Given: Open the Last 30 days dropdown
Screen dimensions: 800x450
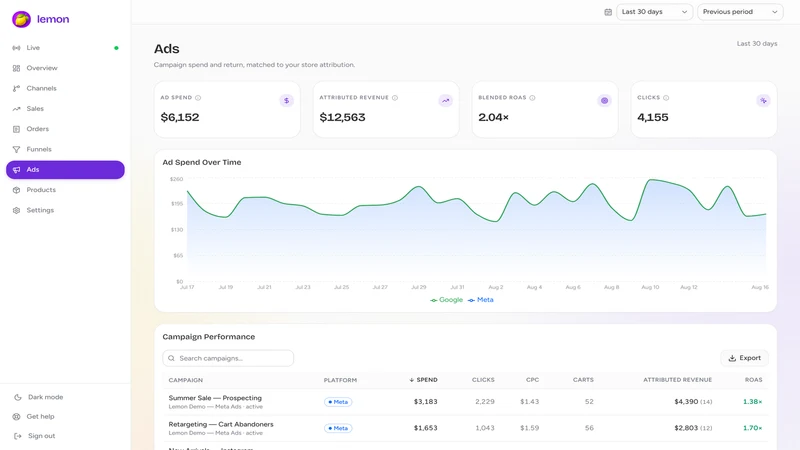Looking at the screenshot, I should (655, 12).
